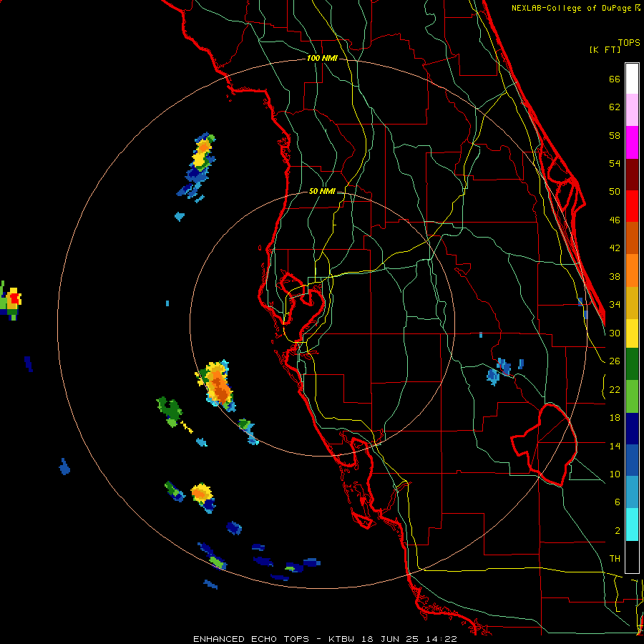
Task: Click the 62 legend value
Action: [x=615, y=107]
